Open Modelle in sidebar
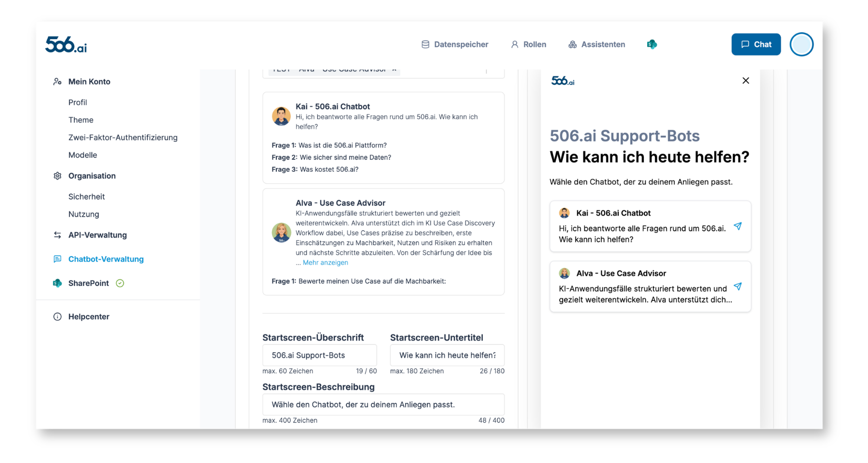 coord(82,155)
